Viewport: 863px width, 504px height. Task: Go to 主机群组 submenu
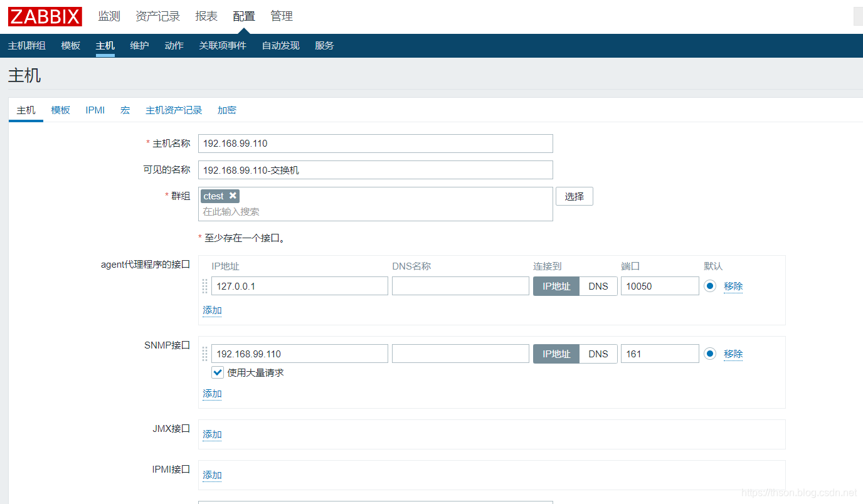[x=27, y=46]
